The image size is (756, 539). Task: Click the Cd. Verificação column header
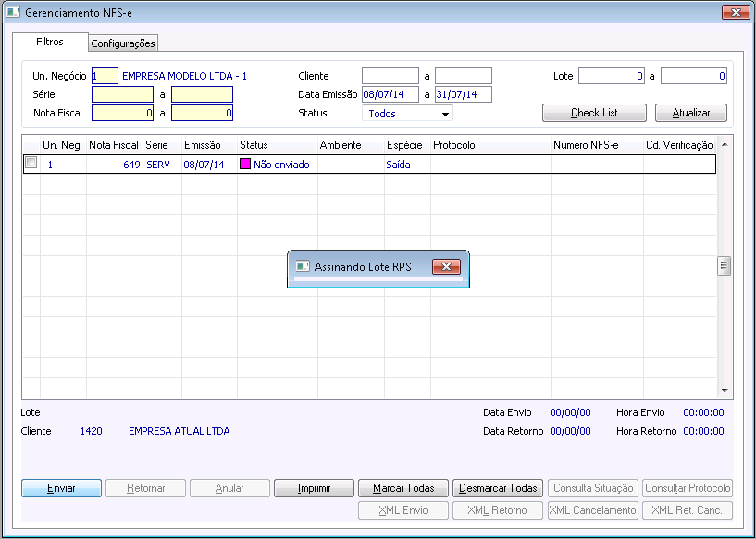coord(679,145)
